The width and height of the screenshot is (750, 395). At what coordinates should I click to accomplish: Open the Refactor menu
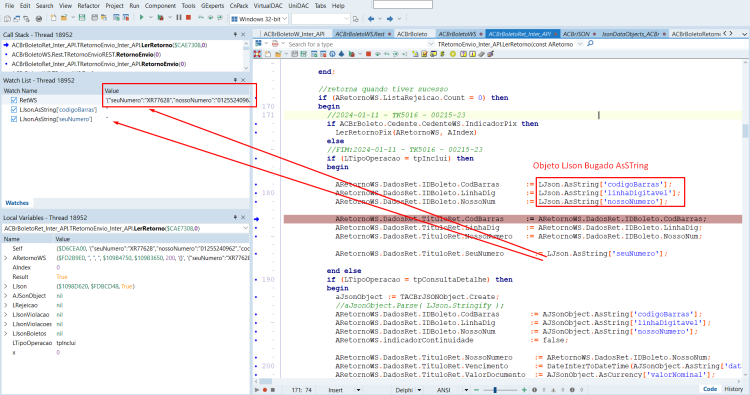click(88, 6)
